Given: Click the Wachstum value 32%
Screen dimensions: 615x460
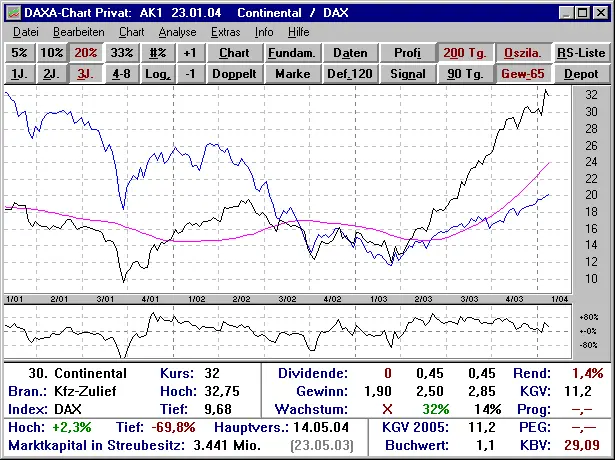Looking at the screenshot, I should coord(436,409).
